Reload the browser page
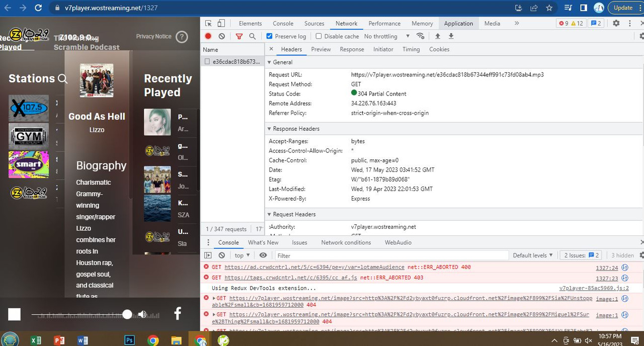Image resolution: width=644 pixels, height=346 pixels. click(x=39, y=8)
